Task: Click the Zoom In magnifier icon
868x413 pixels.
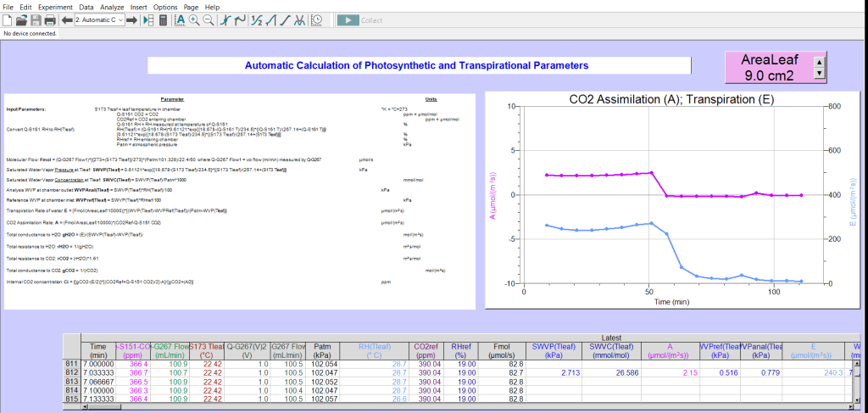Action: (x=194, y=20)
